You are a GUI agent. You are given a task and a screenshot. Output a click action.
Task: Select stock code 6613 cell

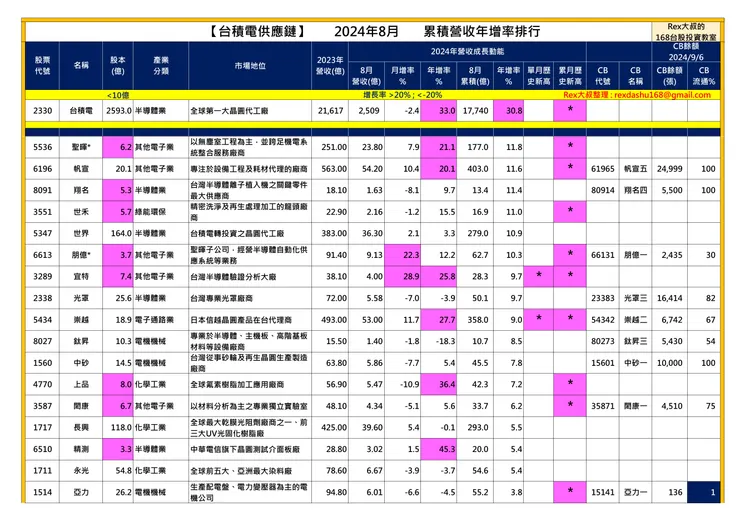(x=42, y=255)
